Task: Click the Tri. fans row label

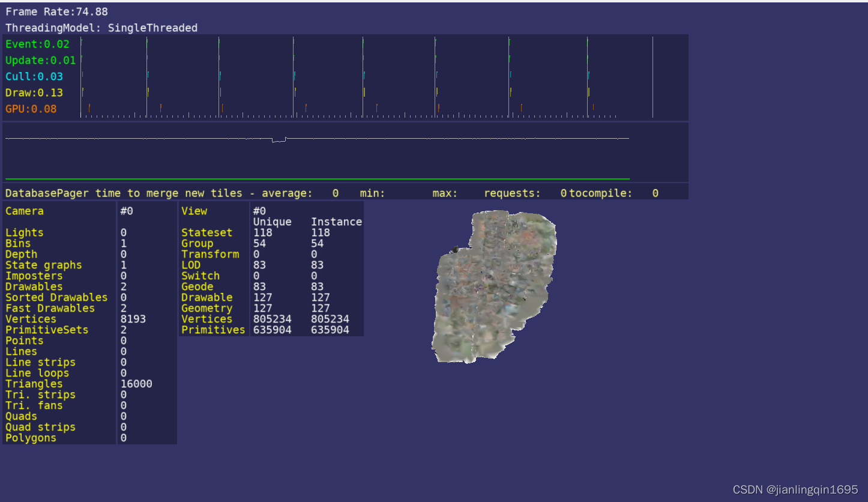Action: 34,405
